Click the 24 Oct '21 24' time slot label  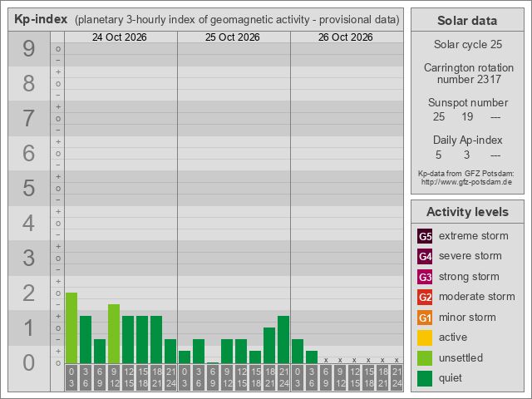pyautogui.click(x=170, y=377)
